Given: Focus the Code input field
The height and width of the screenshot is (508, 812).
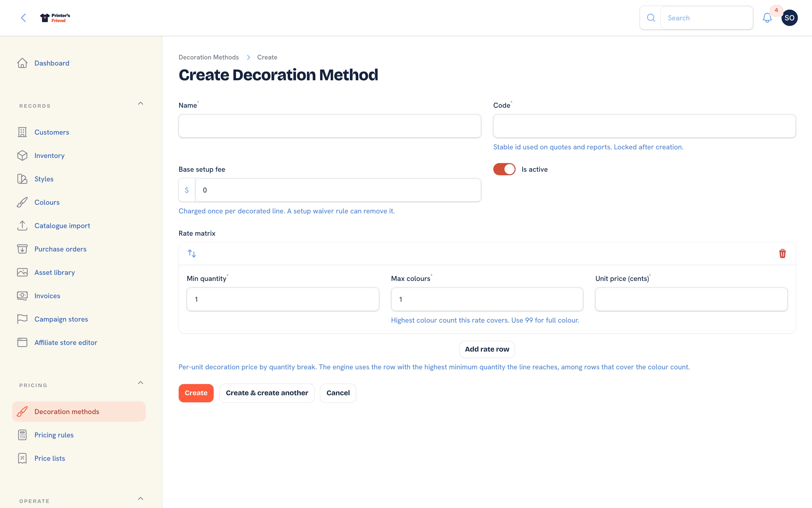Looking at the screenshot, I should point(644,126).
